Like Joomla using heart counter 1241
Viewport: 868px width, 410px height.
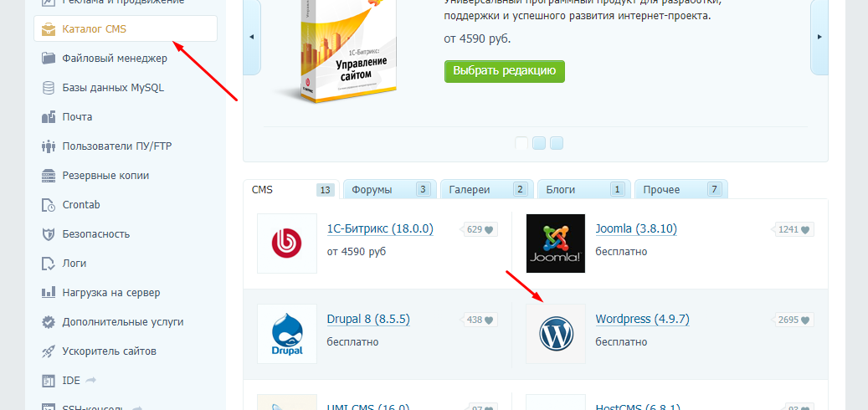coord(794,229)
